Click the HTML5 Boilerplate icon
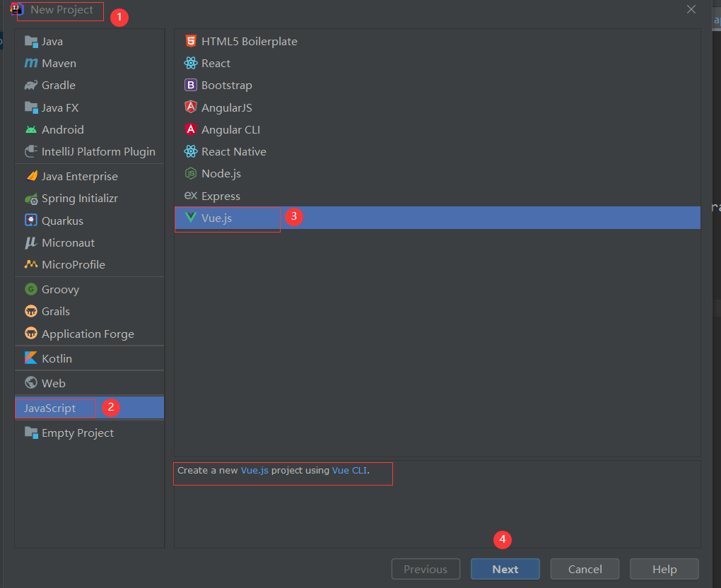Image resolution: width=721 pixels, height=588 pixels. [x=190, y=41]
